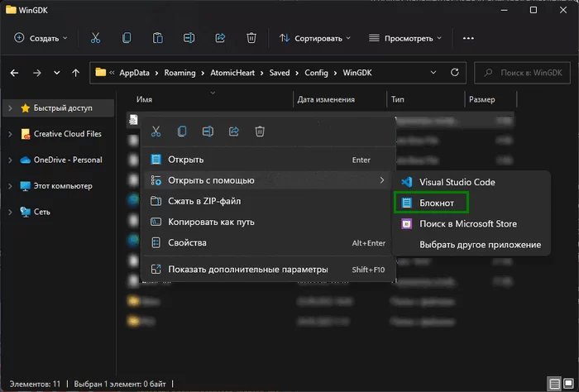Choose Visual Studio Code from submenu

[x=459, y=181]
